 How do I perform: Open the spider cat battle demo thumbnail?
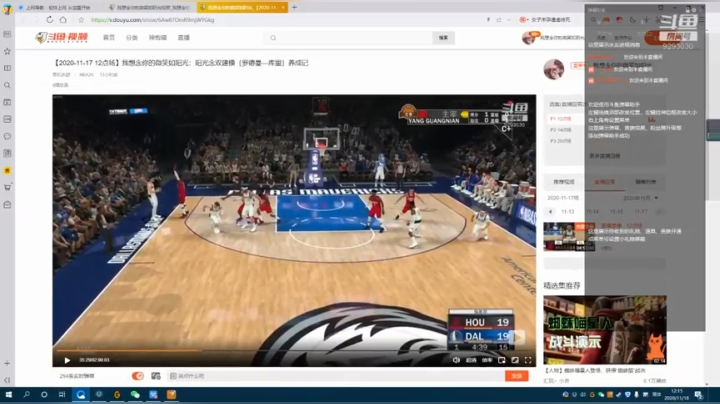(x=605, y=330)
